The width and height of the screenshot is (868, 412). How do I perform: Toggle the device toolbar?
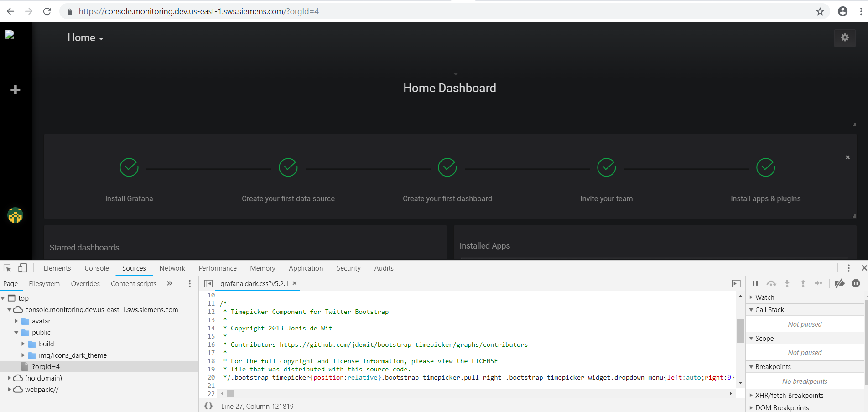23,268
